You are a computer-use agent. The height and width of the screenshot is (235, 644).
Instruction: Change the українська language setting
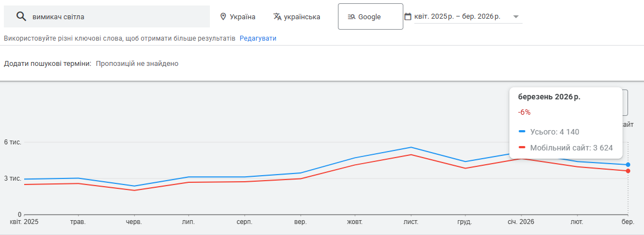click(302, 16)
